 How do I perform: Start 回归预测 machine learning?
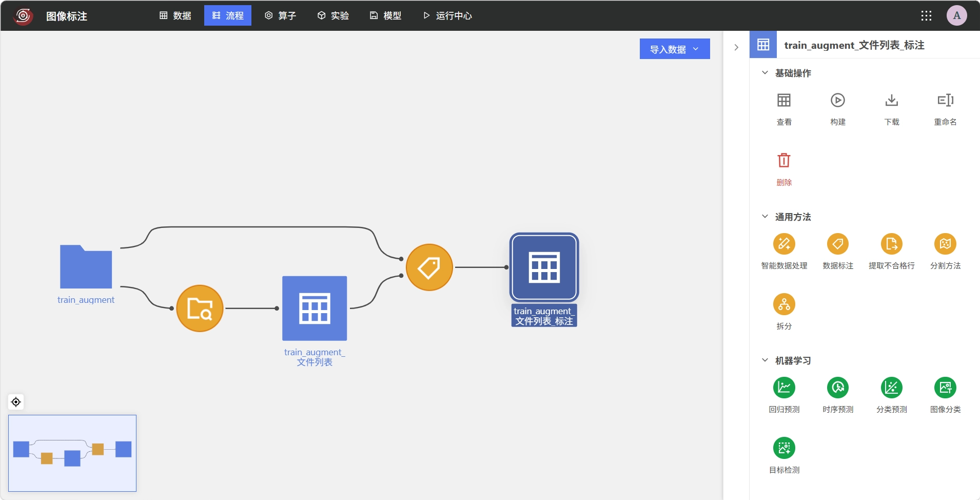click(x=784, y=388)
